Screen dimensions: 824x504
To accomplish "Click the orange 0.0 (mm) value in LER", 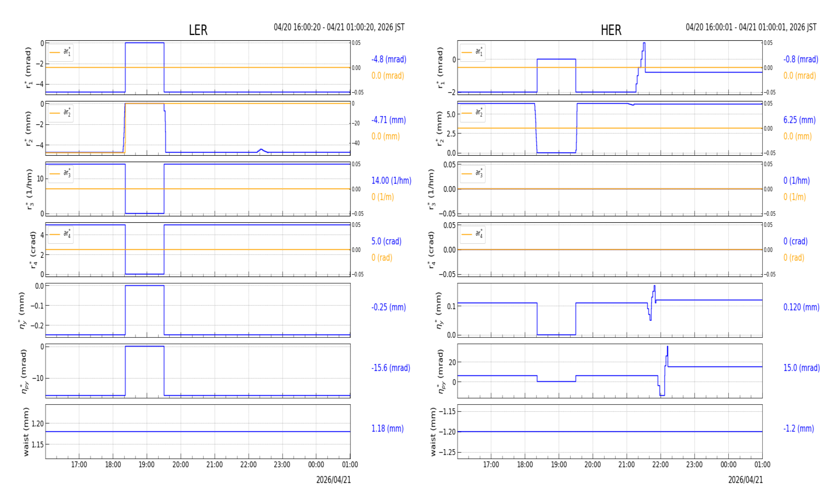I will (x=386, y=136).
